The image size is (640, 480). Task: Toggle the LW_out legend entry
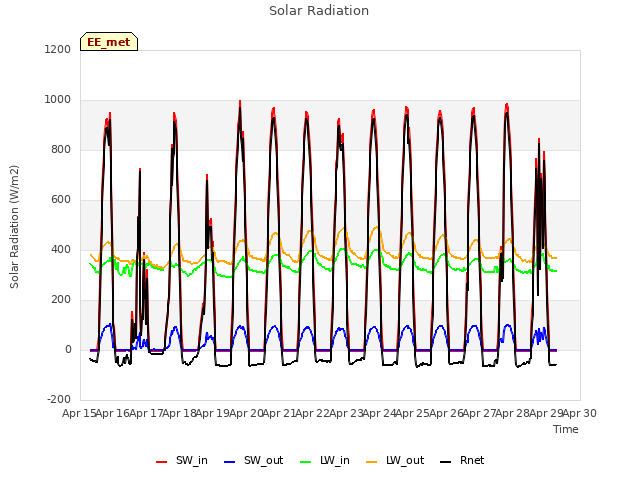[395, 461]
